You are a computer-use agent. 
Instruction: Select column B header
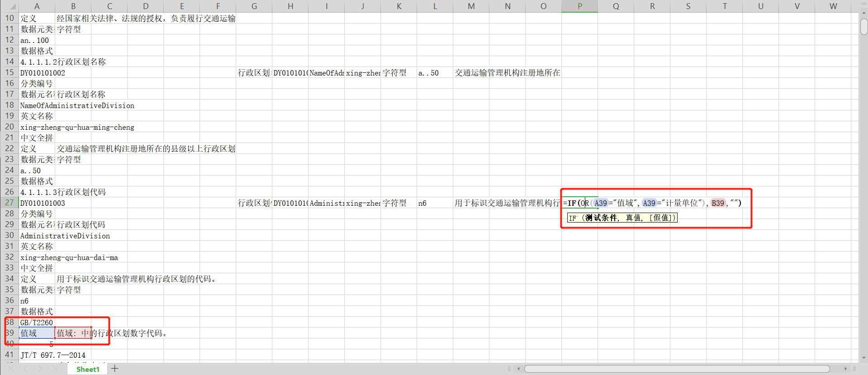point(73,6)
